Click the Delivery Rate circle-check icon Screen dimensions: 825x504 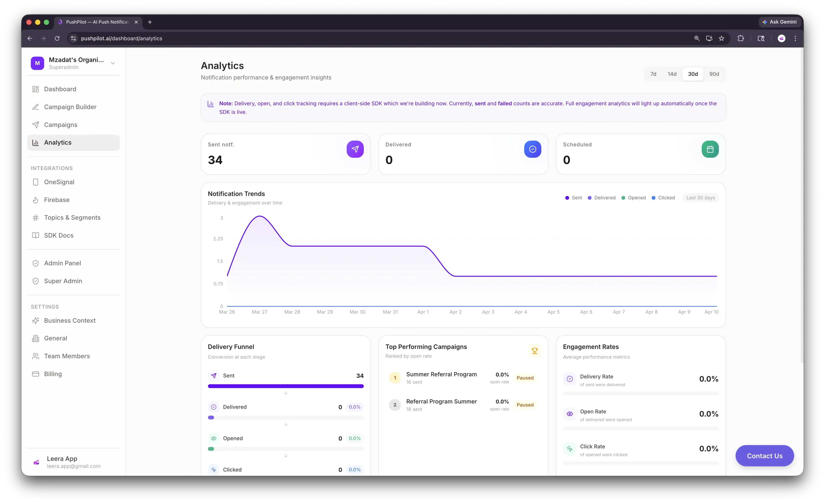pos(570,379)
